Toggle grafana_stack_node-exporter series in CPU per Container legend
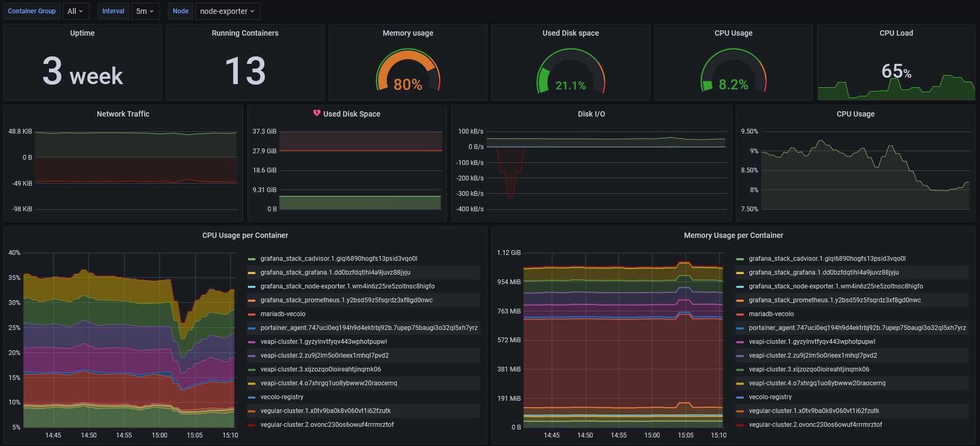 347,286
